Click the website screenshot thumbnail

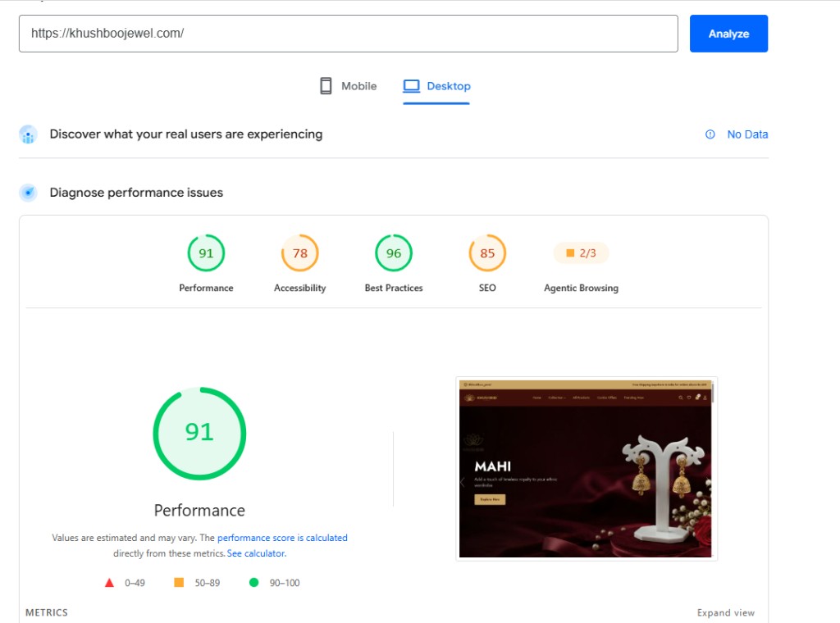(586, 469)
